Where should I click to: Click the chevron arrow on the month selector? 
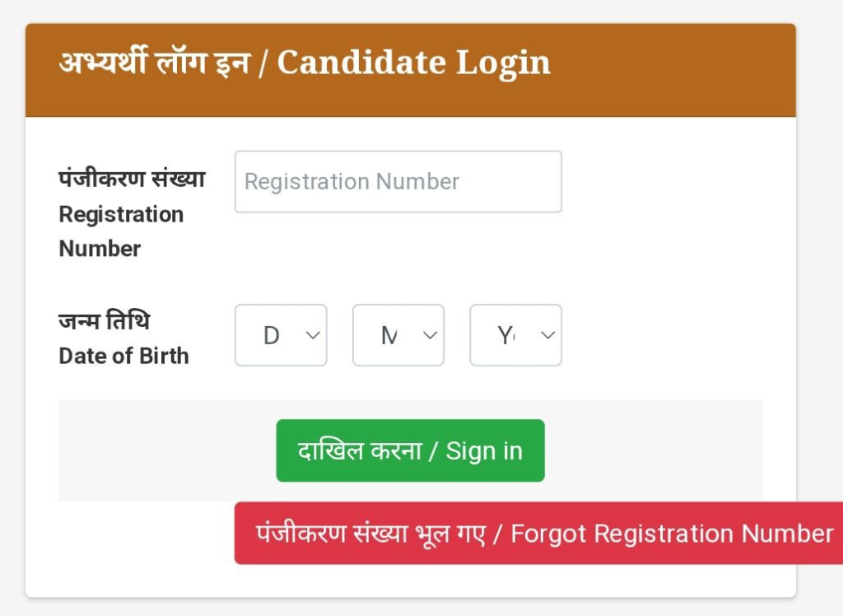[430, 335]
